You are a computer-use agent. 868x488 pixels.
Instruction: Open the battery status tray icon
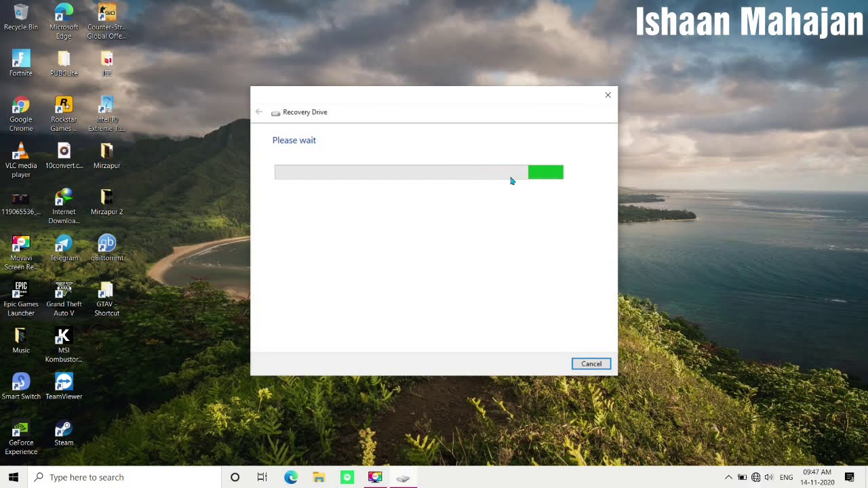(742, 477)
